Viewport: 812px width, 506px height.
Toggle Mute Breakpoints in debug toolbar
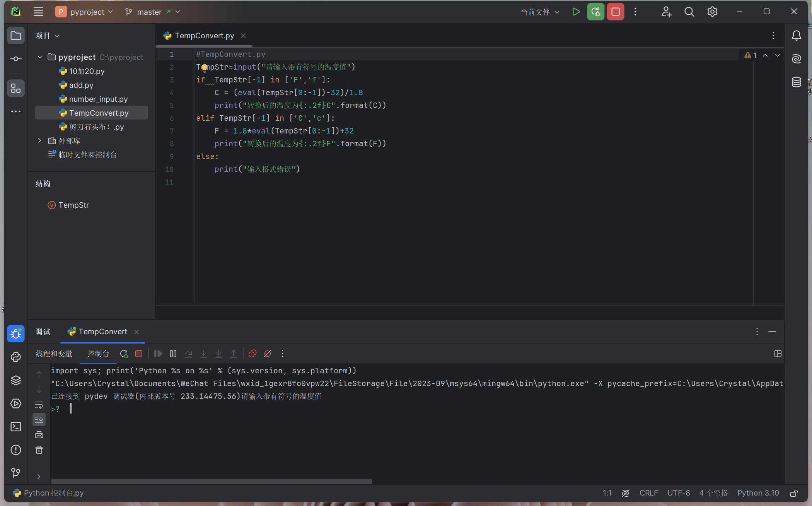[268, 354]
